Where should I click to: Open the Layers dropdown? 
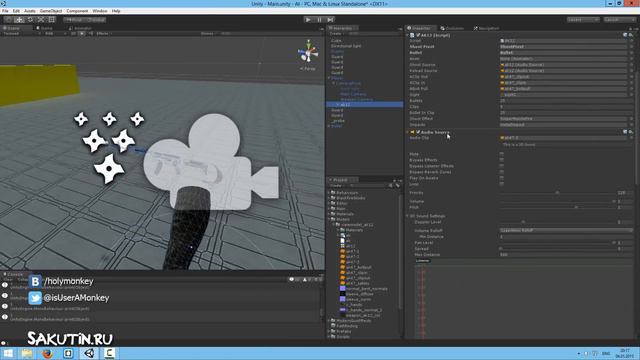[x=582, y=20]
